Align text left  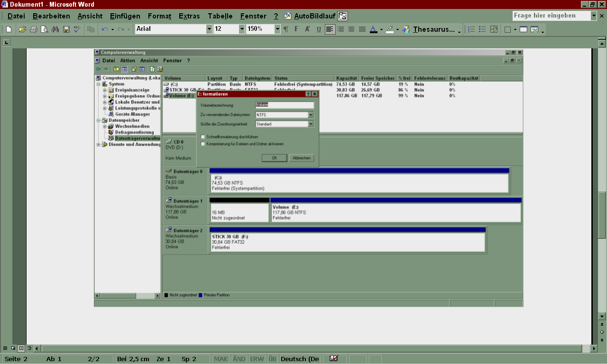[330, 29]
